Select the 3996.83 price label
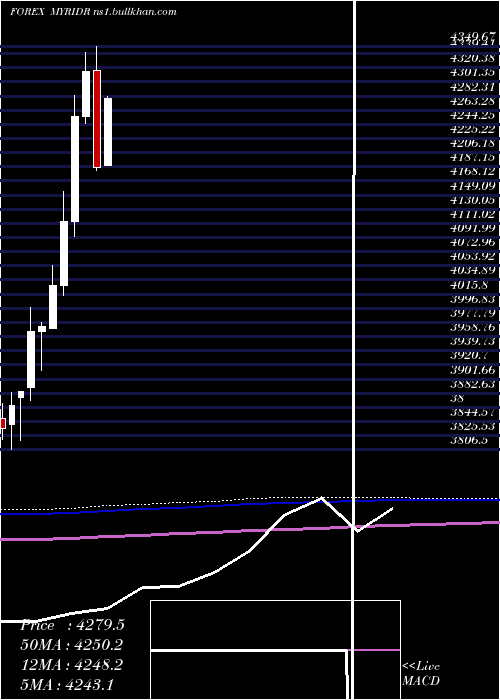 (473, 299)
